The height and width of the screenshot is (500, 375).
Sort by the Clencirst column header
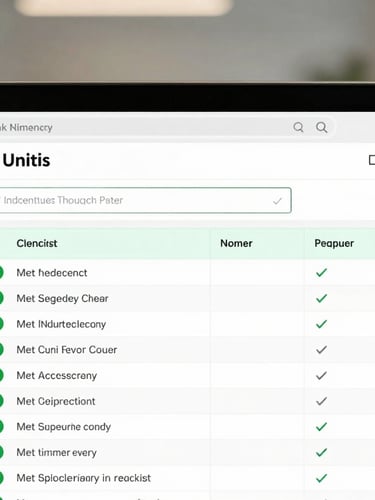point(37,243)
